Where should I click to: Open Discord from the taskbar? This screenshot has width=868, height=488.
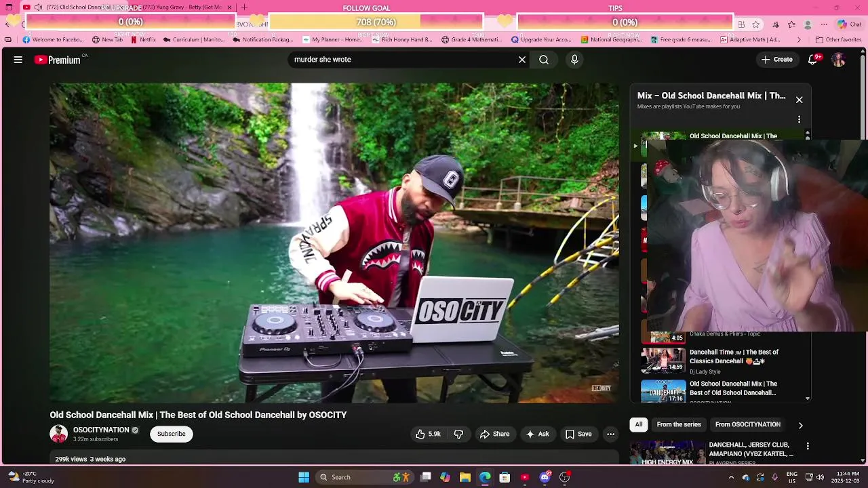[545, 477]
